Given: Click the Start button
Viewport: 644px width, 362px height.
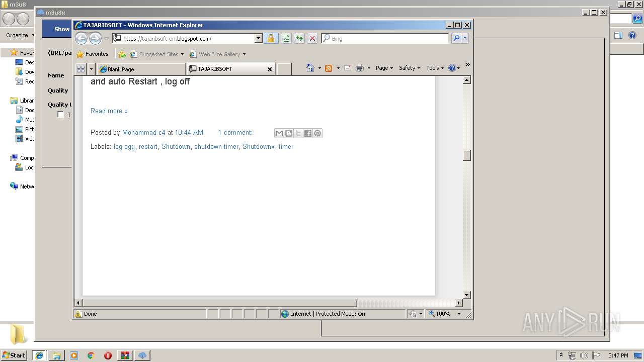Looking at the screenshot, I should (14, 355).
